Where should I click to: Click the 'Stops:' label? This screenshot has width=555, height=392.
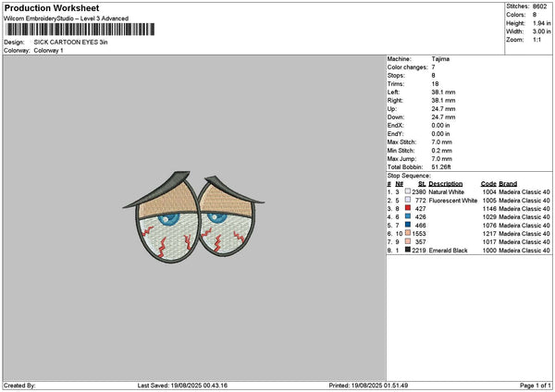click(x=396, y=76)
